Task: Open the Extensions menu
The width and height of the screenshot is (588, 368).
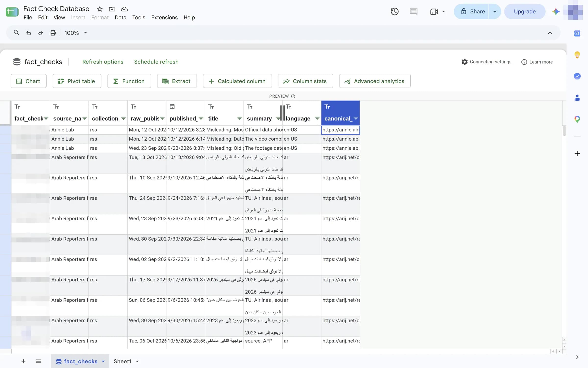Action: (164, 17)
